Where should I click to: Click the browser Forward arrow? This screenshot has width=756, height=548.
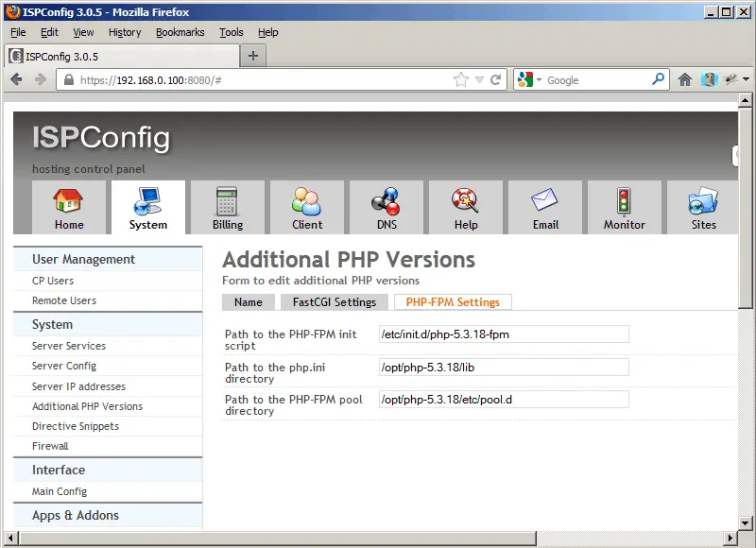[41, 79]
